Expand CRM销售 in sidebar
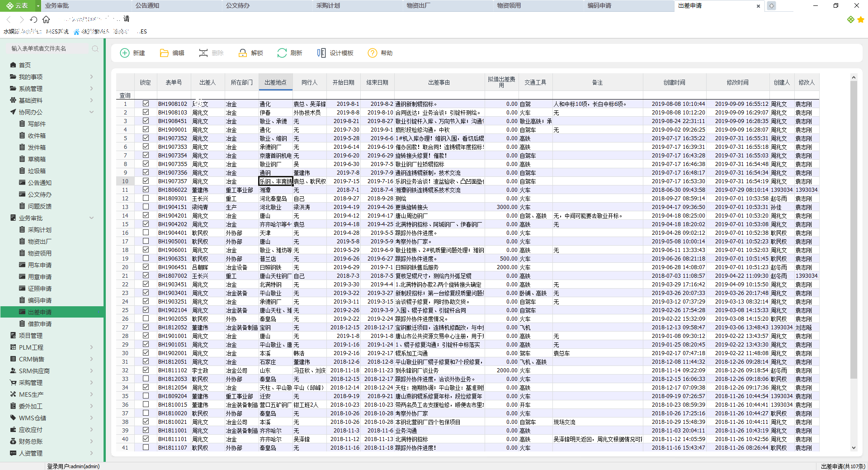Viewport: 868px width, 470px height. [x=91, y=359]
